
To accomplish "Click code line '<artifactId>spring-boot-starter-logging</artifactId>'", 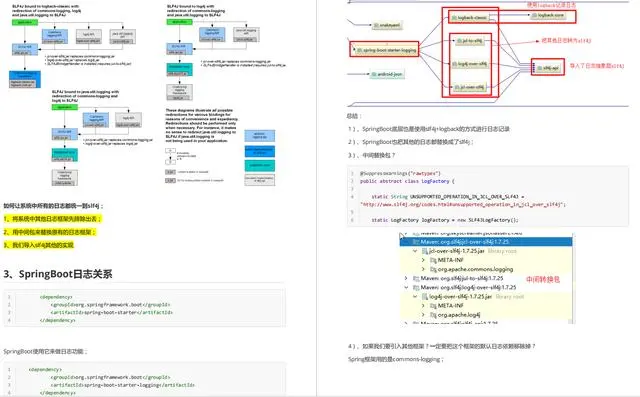I will pyautogui.click(x=123, y=385).
